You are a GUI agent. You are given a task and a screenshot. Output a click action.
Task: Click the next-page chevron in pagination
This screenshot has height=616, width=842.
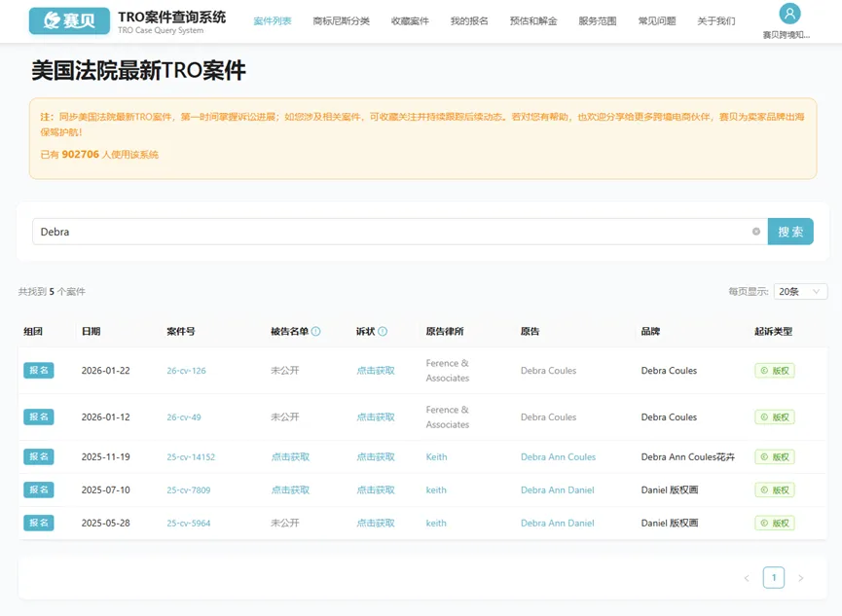click(800, 577)
